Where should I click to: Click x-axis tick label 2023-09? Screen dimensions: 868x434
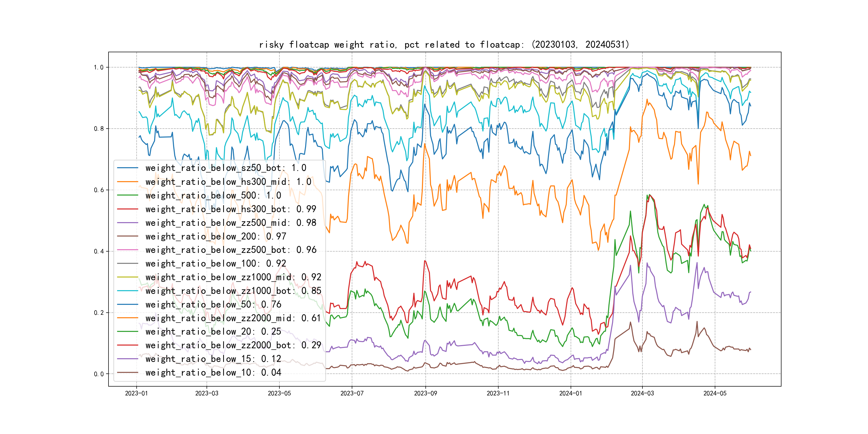[425, 393]
